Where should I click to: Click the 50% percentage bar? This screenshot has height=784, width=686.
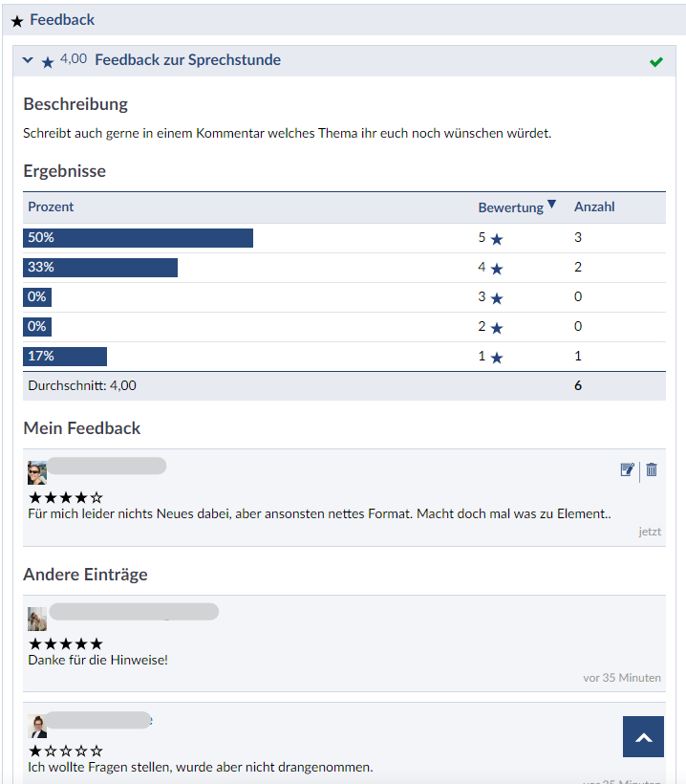[138, 238]
